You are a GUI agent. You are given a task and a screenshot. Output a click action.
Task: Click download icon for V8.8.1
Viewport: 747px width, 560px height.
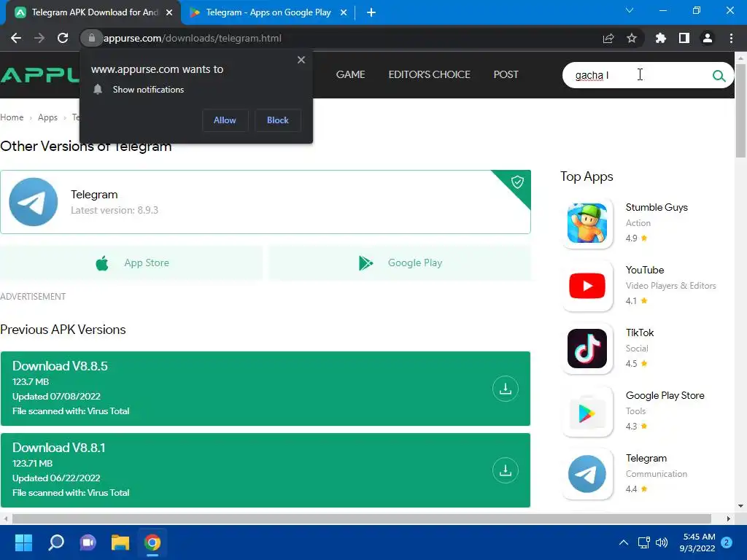506,470
